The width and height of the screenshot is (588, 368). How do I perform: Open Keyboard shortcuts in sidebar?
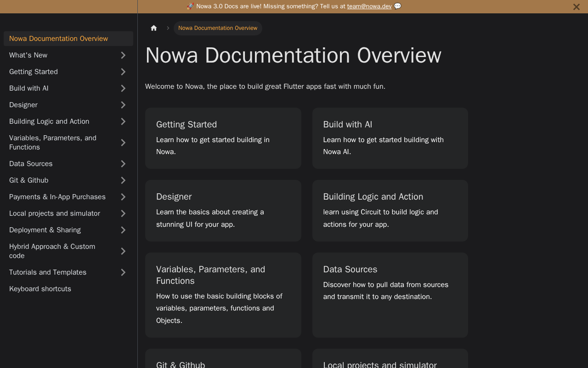(x=40, y=289)
